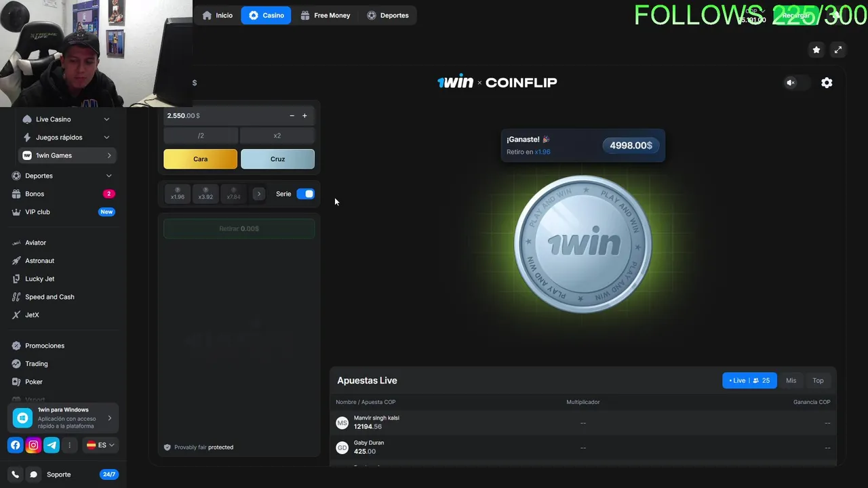Open the Free Money tab
The height and width of the screenshot is (488, 868).
pos(325,15)
